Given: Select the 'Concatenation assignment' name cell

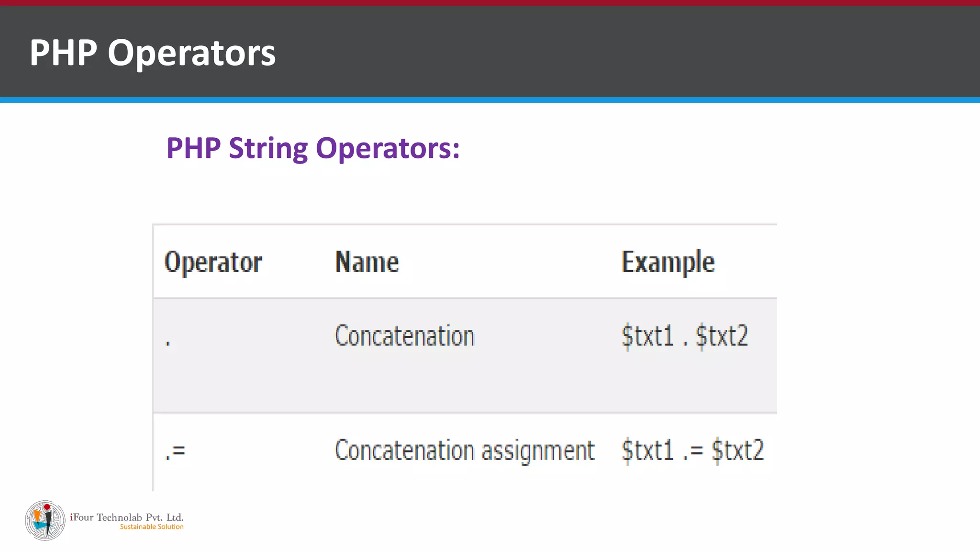Looking at the screenshot, I should point(464,451).
